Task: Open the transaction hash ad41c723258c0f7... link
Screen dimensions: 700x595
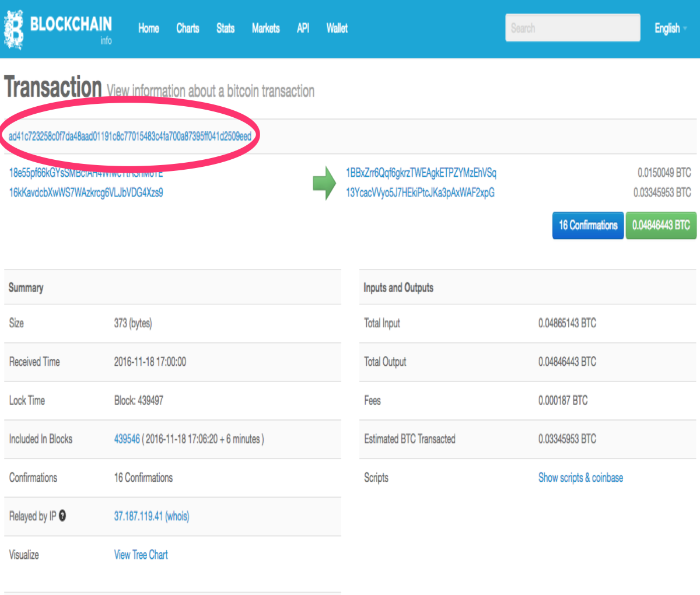Action: [130, 136]
